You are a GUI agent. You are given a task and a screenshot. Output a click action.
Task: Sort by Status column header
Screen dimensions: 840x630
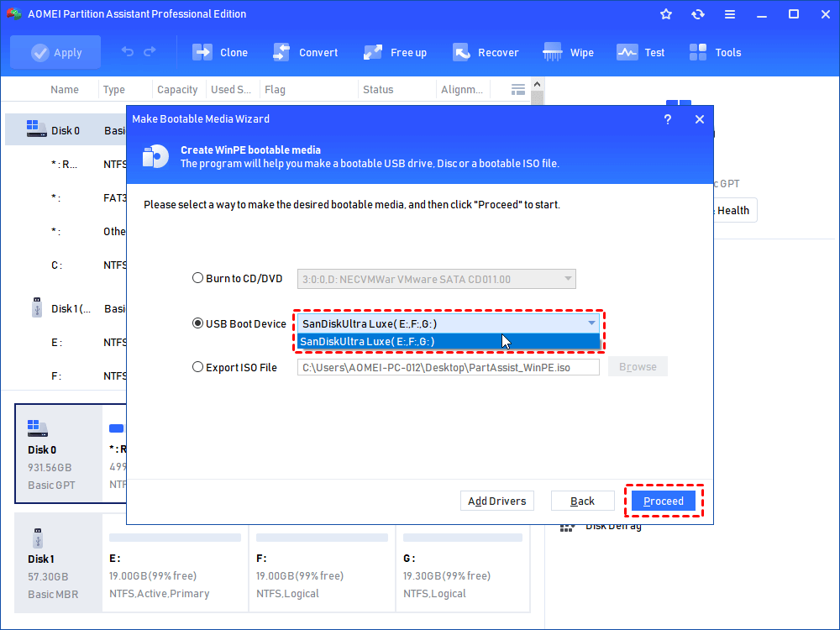point(378,90)
